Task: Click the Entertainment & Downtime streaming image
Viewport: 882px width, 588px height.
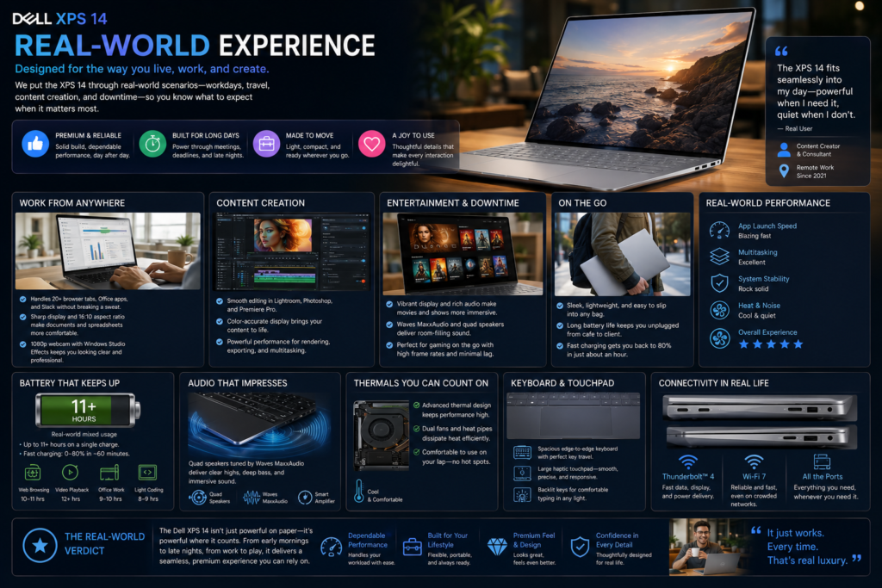Action: [463, 253]
